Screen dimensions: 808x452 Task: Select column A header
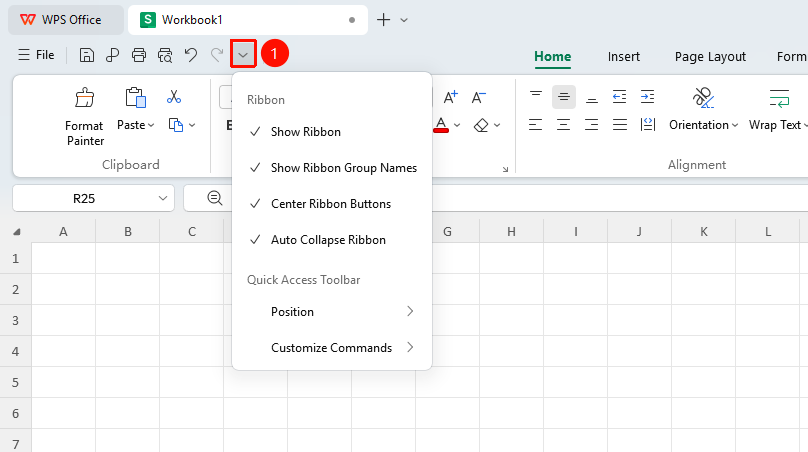pos(63,232)
